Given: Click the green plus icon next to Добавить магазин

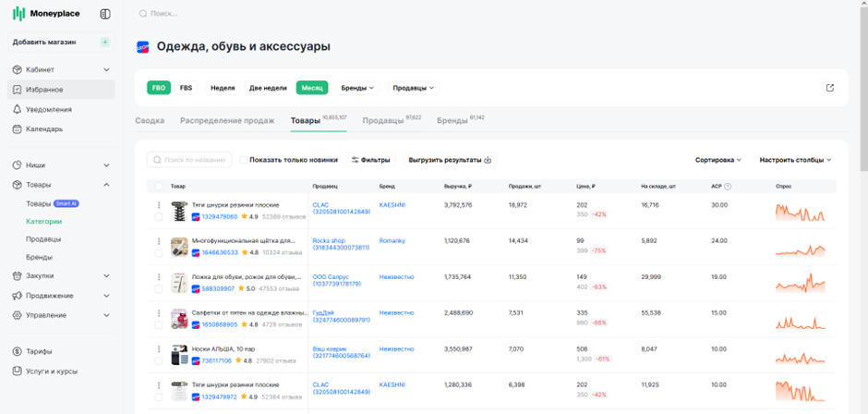Looking at the screenshot, I should point(105,43).
